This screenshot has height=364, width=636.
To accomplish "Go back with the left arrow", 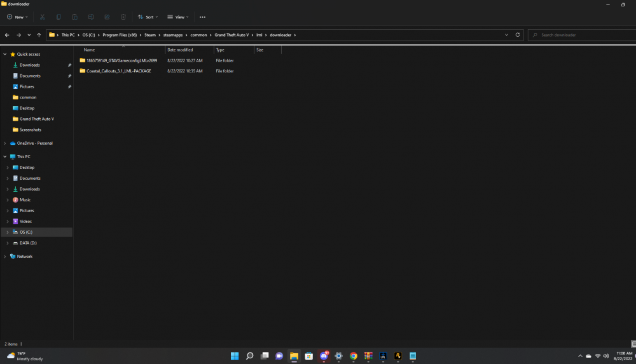I will (7, 35).
